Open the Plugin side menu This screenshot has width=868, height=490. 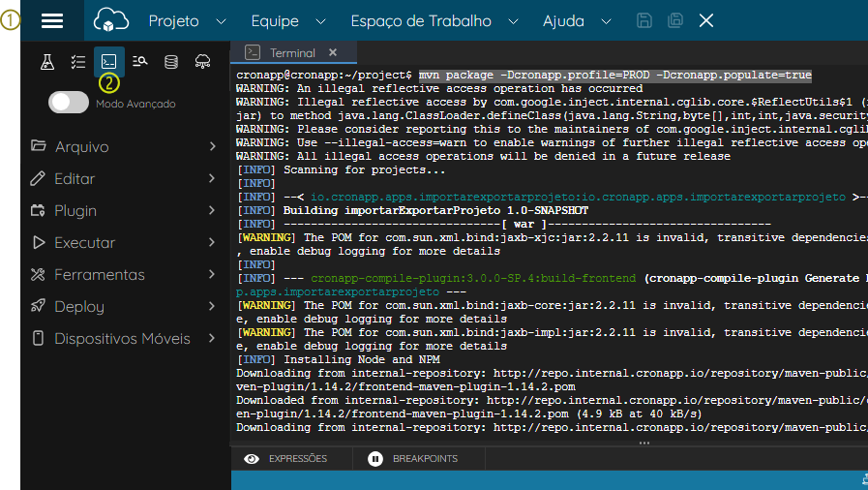pos(125,211)
